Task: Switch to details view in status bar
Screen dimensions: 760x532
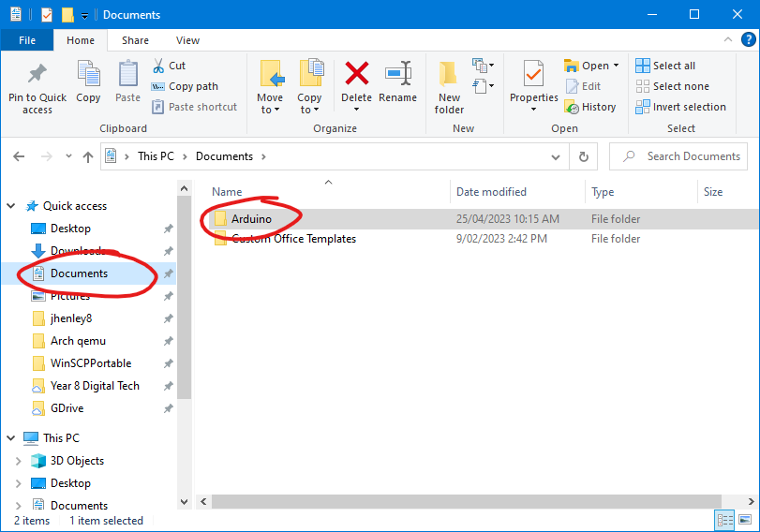Action: coord(725,520)
